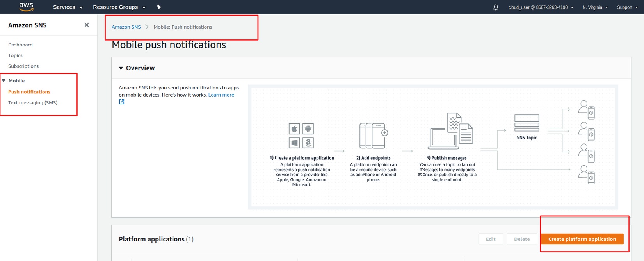Click Mobile: Push notifications breadcrumb text
The image size is (644, 261).
click(183, 27)
